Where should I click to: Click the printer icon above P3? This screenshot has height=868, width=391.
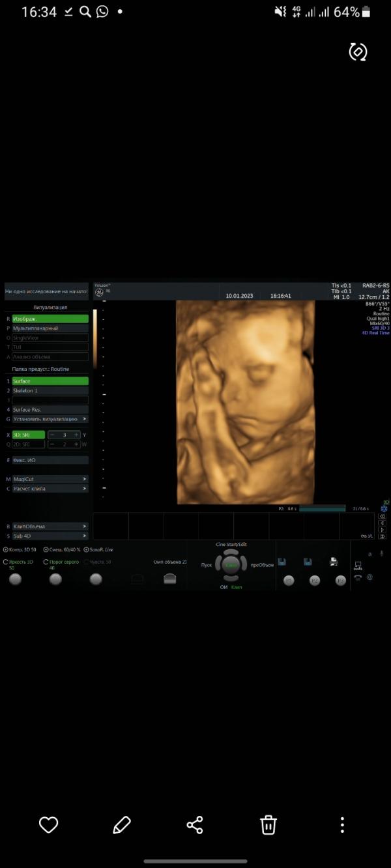point(334,561)
